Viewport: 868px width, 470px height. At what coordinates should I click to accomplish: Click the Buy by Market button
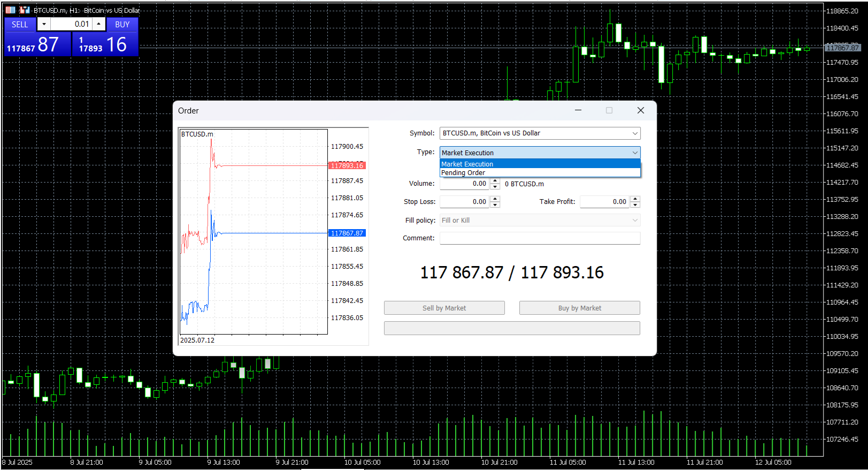pos(580,308)
